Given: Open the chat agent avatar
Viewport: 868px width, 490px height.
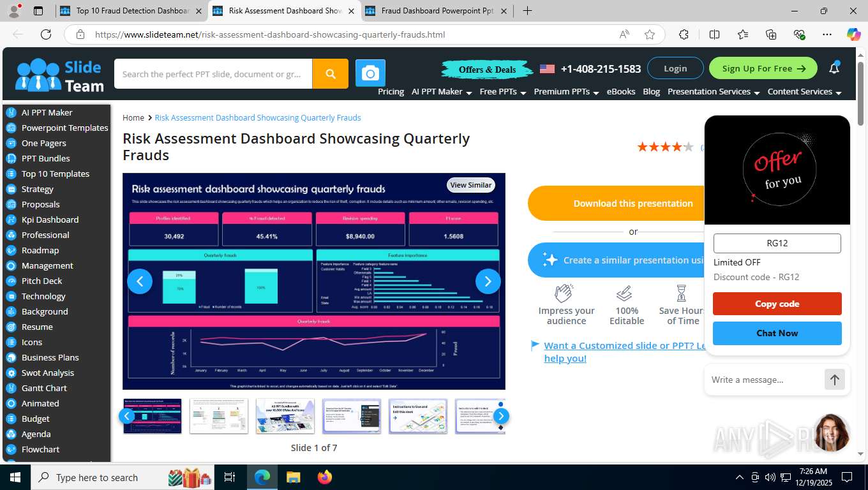Looking at the screenshot, I should click(831, 433).
